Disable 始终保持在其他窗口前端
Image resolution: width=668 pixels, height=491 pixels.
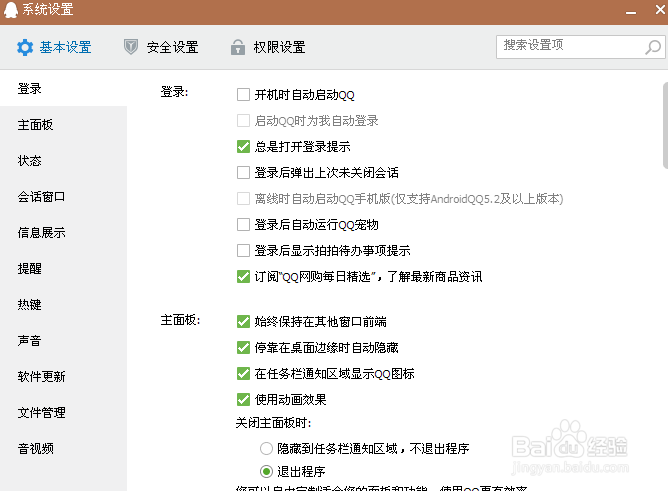click(x=243, y=322)
